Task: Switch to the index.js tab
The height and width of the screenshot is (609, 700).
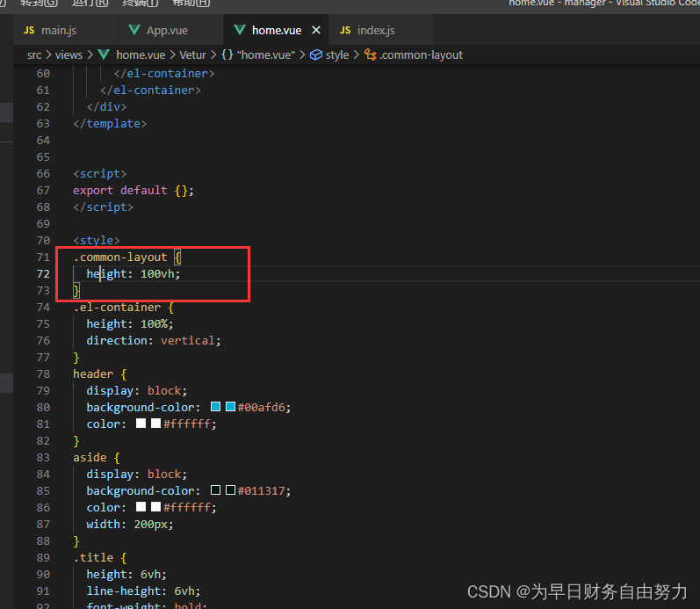Action: (x=382, y=31)
